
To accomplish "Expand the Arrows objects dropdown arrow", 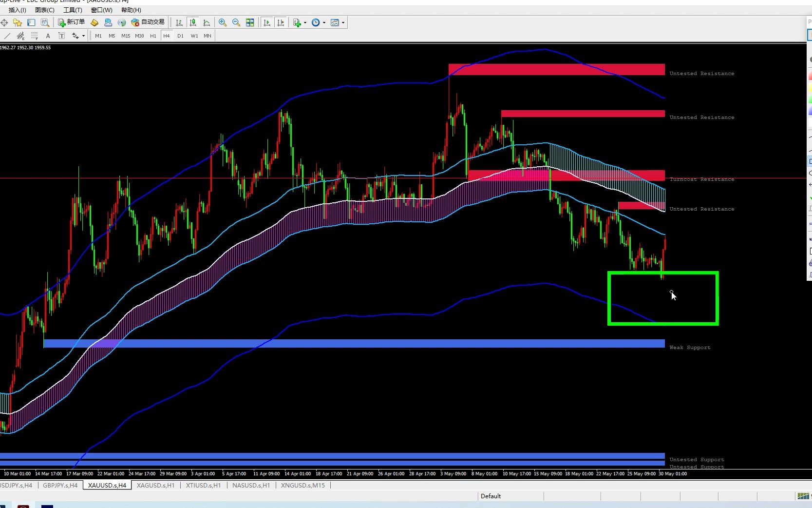I will coord(83,36).
